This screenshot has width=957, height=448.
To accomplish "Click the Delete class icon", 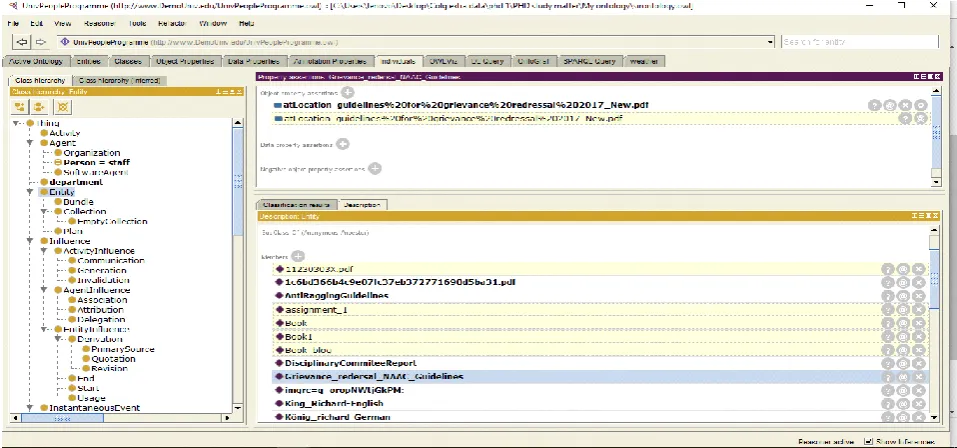I will 62,107.
